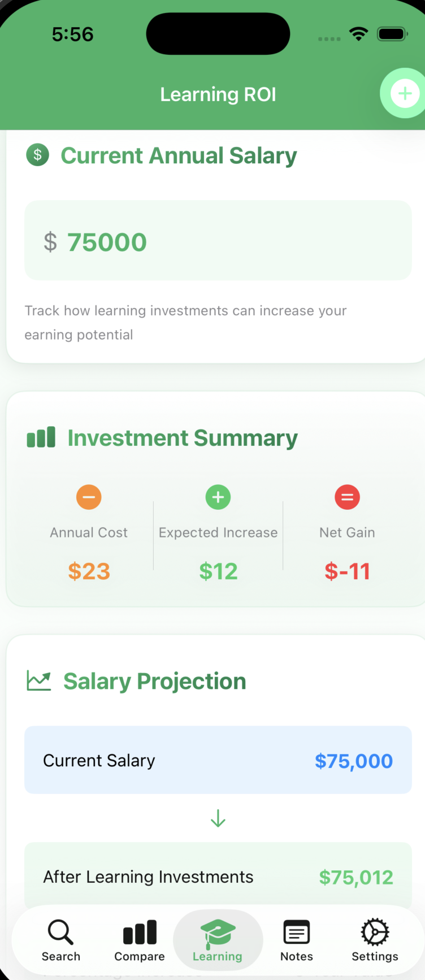This screenshot has width=425, height=980.
Task: Click the trend line icon by Salary Projection
Action: tap(39, 681)
